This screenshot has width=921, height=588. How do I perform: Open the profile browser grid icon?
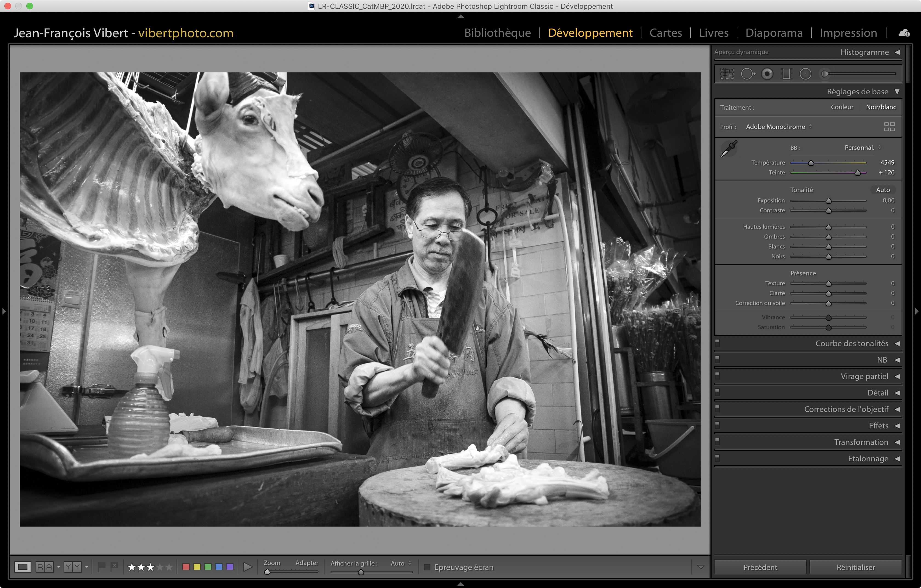(x=889, y=127)
